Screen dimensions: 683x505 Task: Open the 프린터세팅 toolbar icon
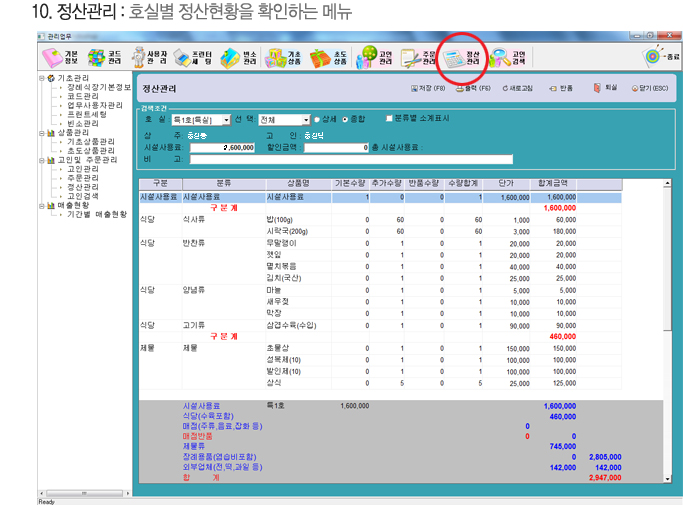(x=192, y=57)
